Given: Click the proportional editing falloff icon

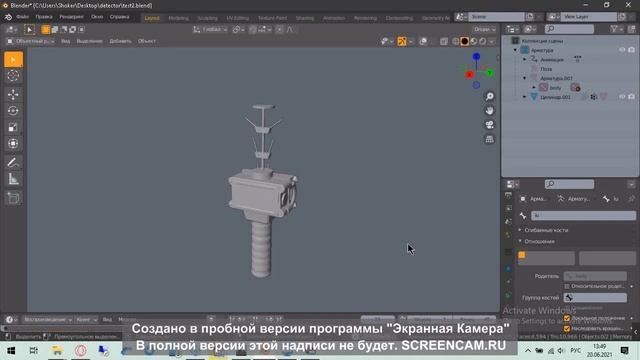Looking at the screenshot, I should [x=290, y=29].
